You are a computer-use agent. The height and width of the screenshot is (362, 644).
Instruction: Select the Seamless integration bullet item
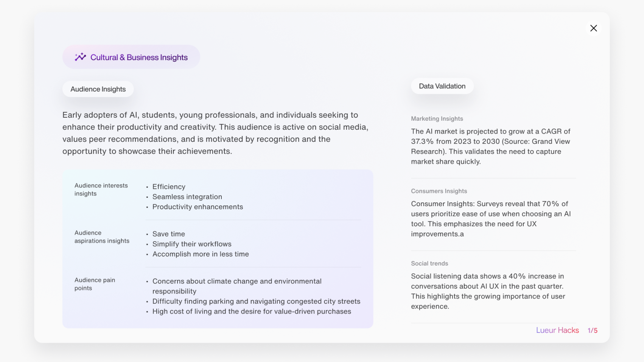click(187, 197)
